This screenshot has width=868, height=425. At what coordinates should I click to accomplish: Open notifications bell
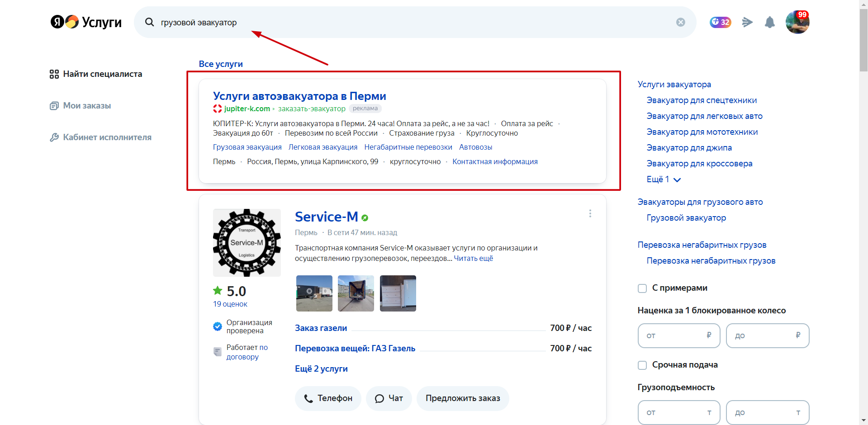(769, 22)
